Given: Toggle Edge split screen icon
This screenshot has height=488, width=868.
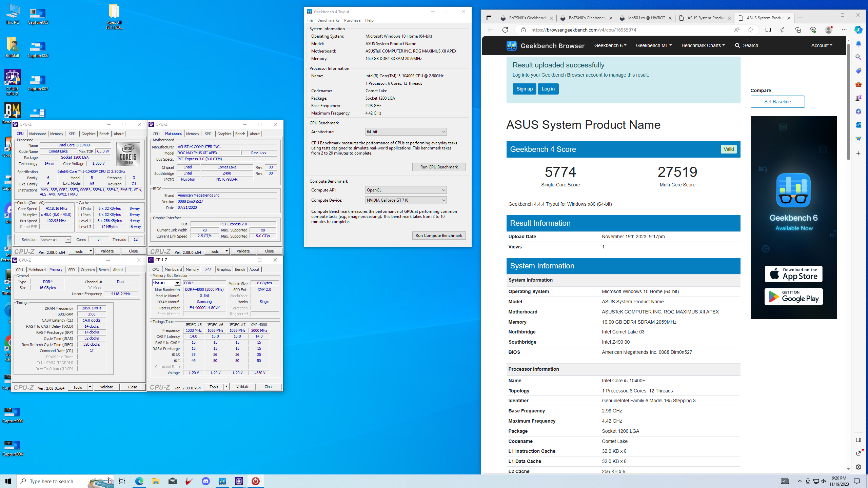Looking at the screenshot, I should (768, 30).
